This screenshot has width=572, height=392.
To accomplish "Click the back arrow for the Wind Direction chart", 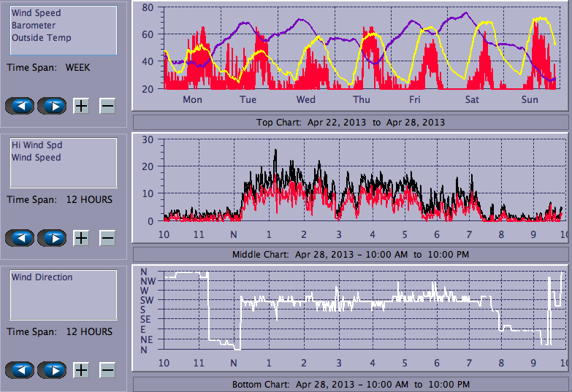I will coord(20,370).
